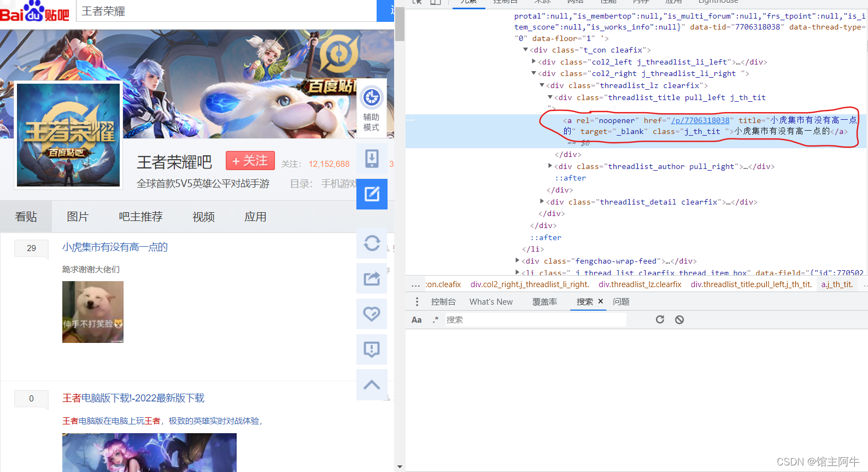
Task: Click the blue post-writing pencil icon
Action: click(372, 194)
